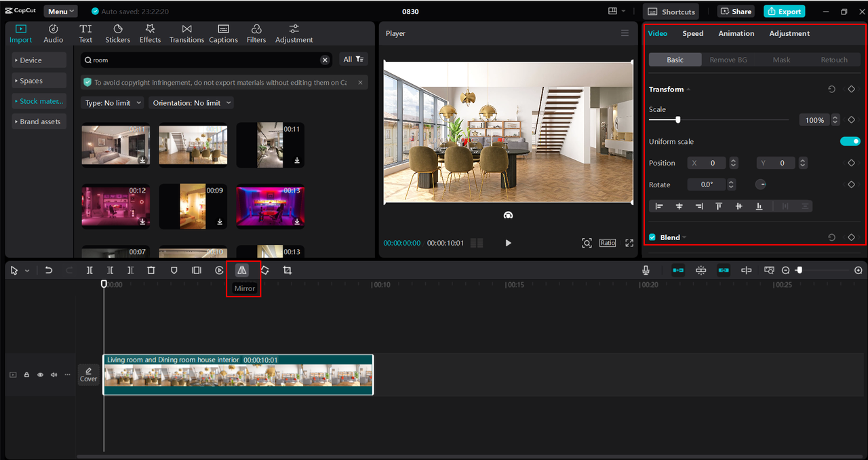The image size is (868, 460).
Task: Toggle auto snapping in timeline
Action: (x=701, y=270)
